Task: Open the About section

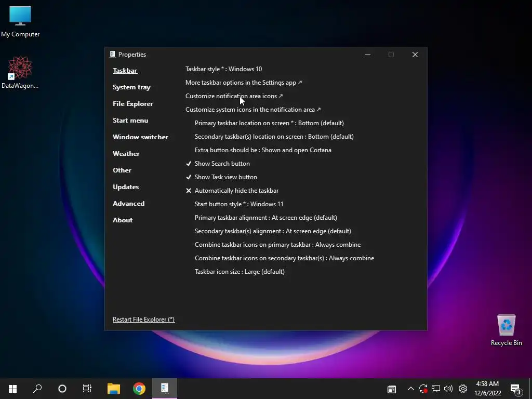Action: tap(123, 220)
